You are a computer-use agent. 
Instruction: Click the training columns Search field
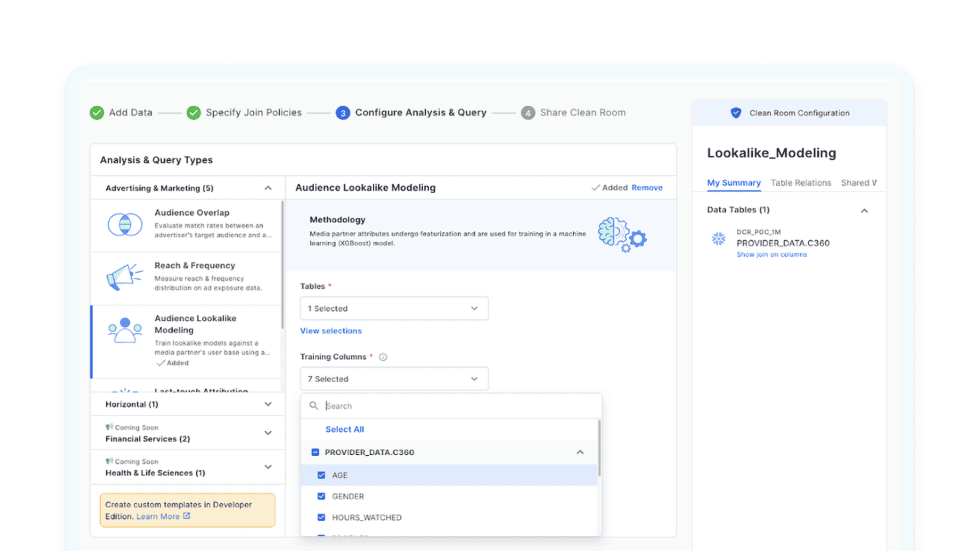point(455,406)
